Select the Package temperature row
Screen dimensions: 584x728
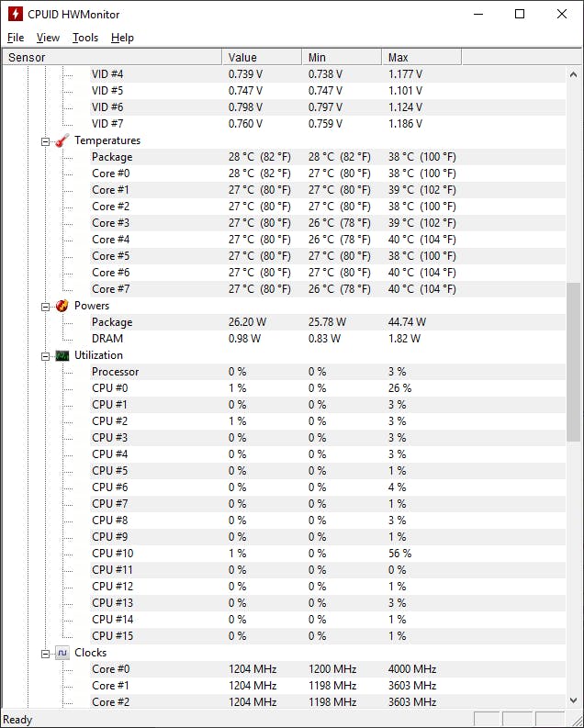coord(112,157)
